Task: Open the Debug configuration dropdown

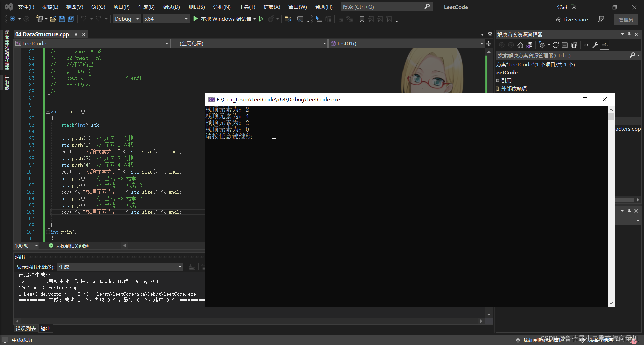Action: 127,19
